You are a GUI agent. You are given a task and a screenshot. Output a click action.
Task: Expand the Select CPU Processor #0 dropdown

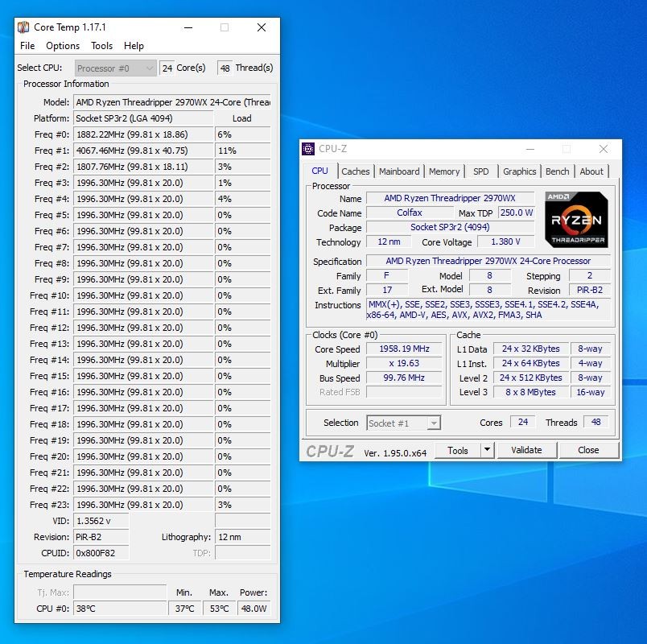(116, 68)
